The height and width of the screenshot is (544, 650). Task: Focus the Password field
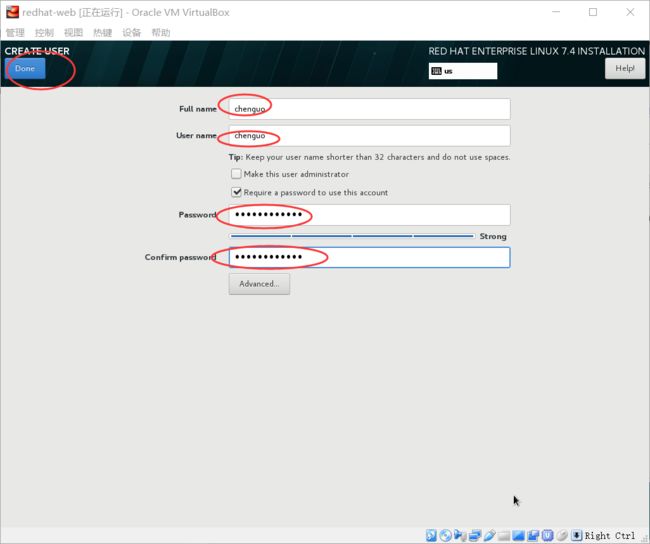tap(369, 215)
